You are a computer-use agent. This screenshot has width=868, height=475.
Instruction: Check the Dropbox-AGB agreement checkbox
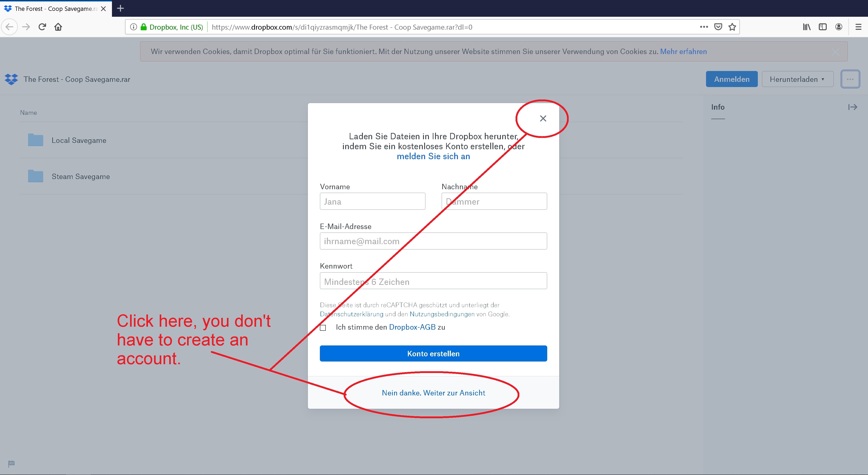point(323,328)
